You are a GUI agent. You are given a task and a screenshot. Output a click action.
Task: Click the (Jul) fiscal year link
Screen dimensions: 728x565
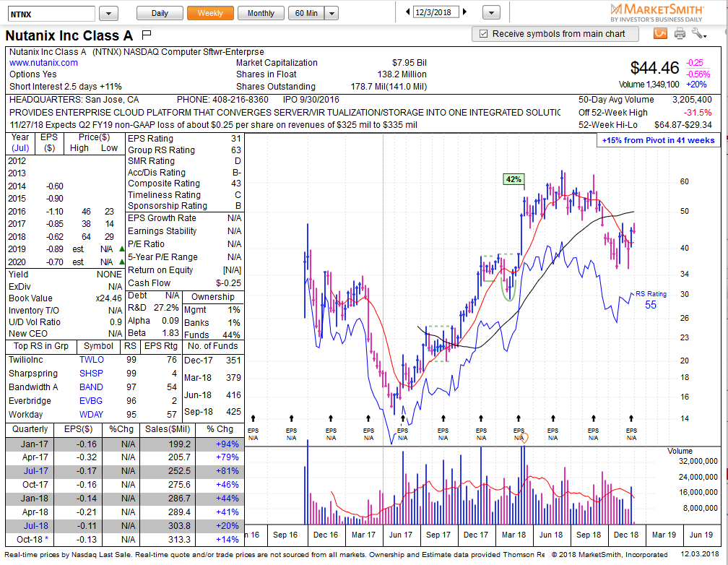coord(20,148)
